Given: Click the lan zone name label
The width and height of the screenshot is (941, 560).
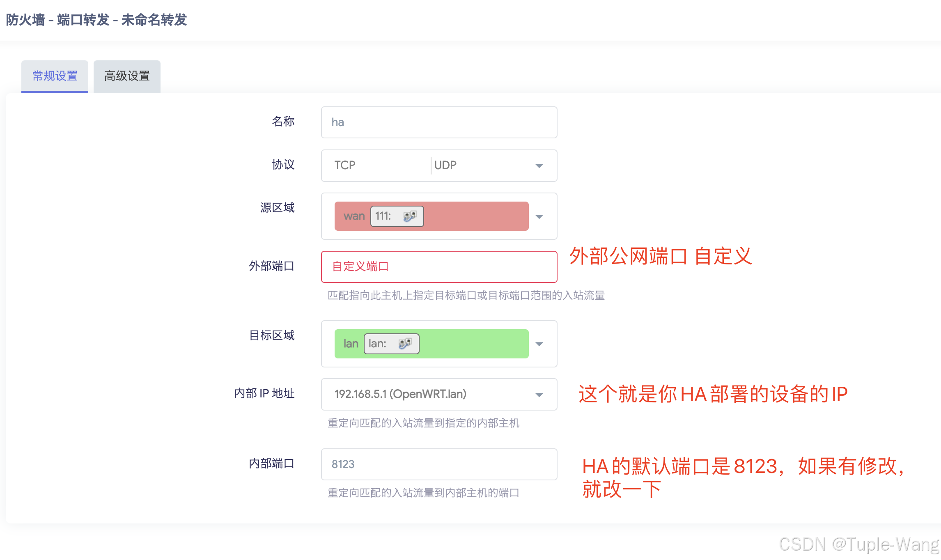Looking at the screenshot, I should point(351,344).
